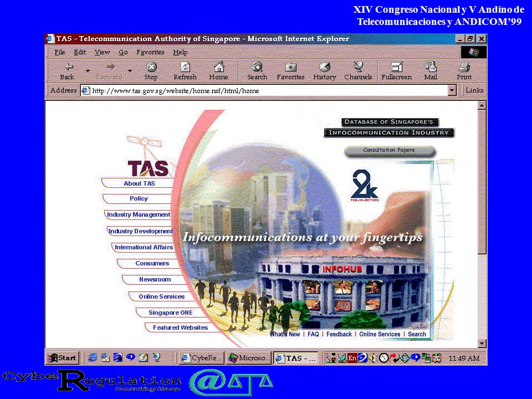532x399 pixels.
Task: Switch to the CybeRe... taskbar window
Action: point(201,358)
